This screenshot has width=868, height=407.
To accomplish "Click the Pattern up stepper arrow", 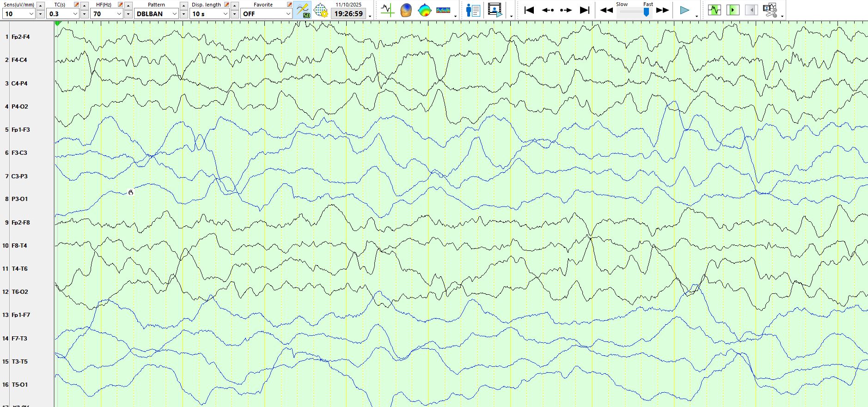I will (184, 6).
